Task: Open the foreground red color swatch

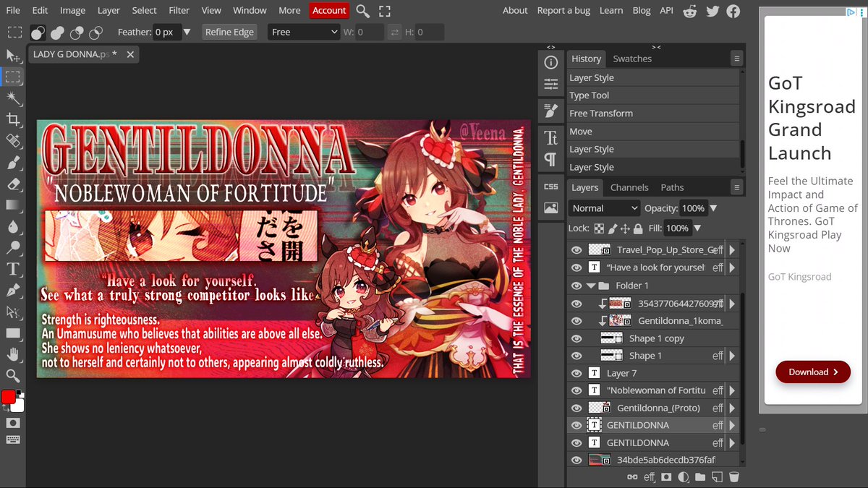Action: (x=8, y=397)
